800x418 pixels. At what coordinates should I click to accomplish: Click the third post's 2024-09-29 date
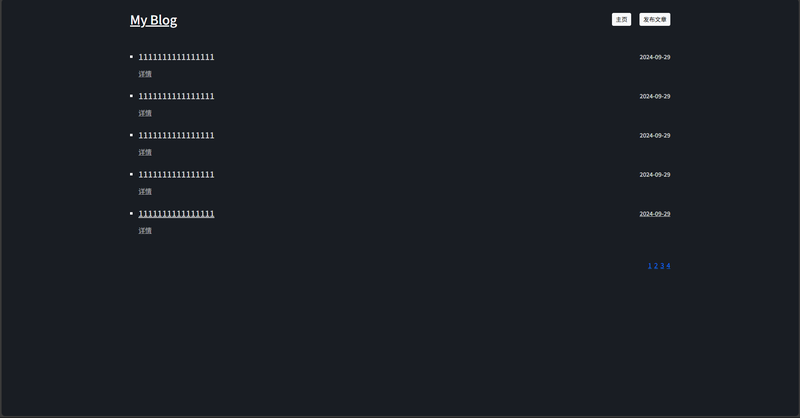(x=655, y=135)
